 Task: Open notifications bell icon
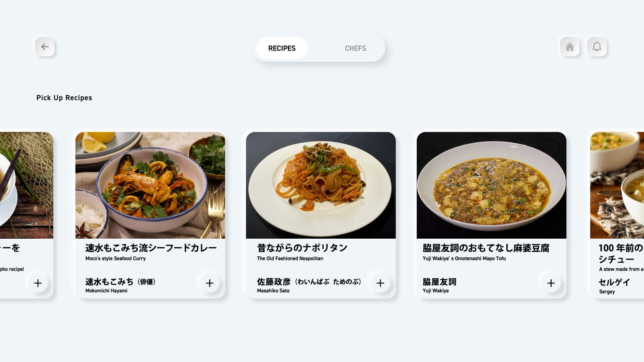coord(597,47)
